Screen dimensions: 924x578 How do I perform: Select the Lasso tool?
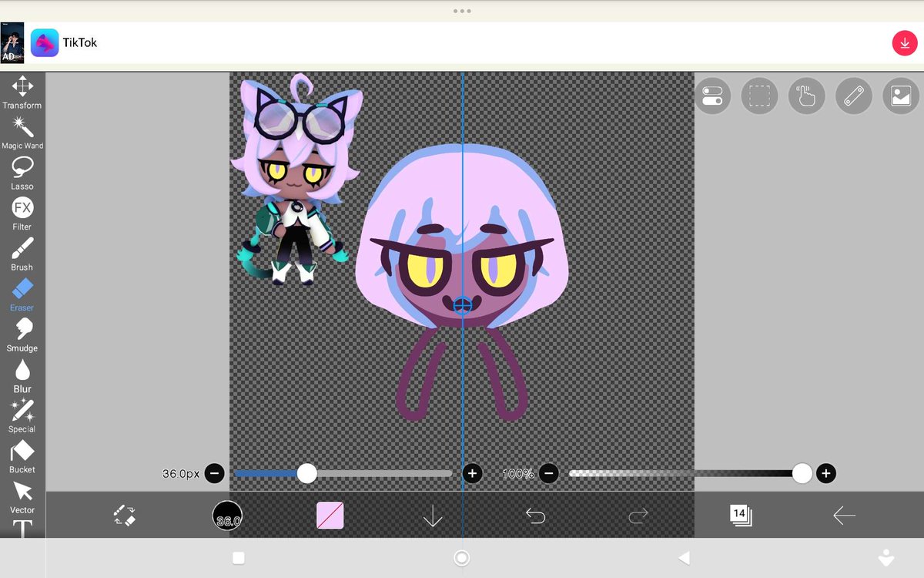click(x=22, y=173)
